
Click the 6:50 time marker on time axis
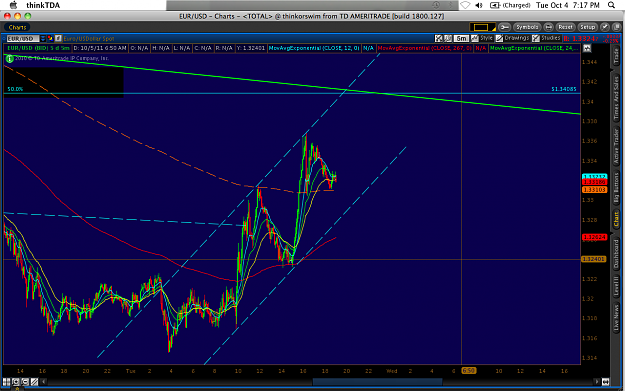click(468, 371)
